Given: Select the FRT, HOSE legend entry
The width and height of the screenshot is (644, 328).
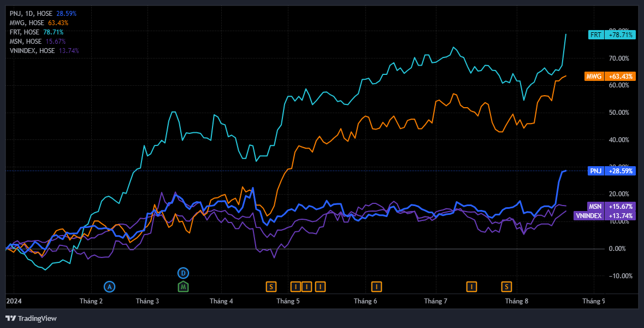Looking at the screenshot, I should [36, 32].
